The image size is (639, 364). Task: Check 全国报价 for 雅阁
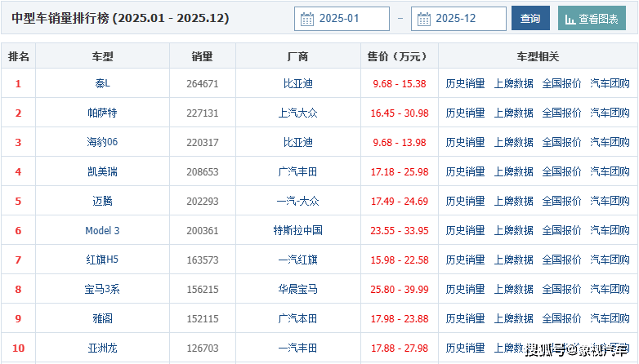click(x=561, y=318)
